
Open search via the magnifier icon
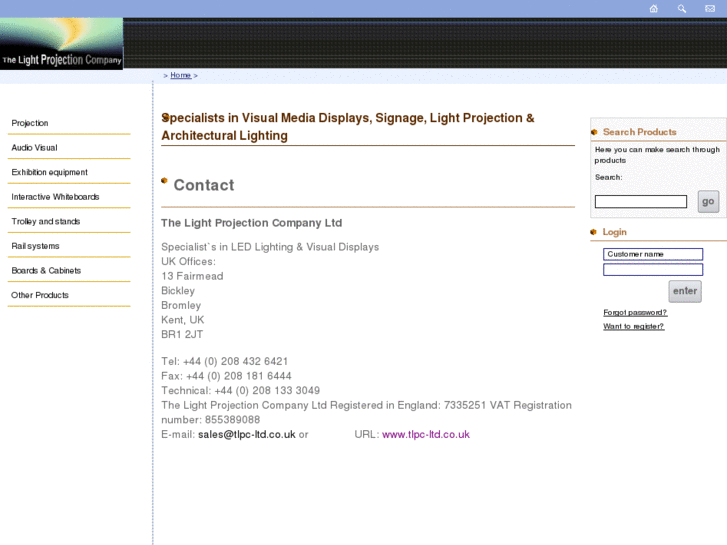(682, 8)
